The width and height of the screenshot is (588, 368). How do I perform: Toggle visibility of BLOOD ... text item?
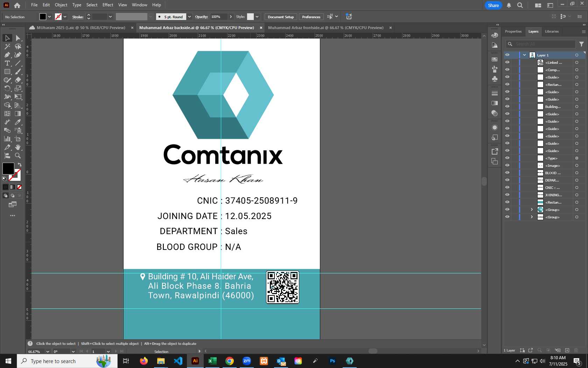[x=507, y=173]
